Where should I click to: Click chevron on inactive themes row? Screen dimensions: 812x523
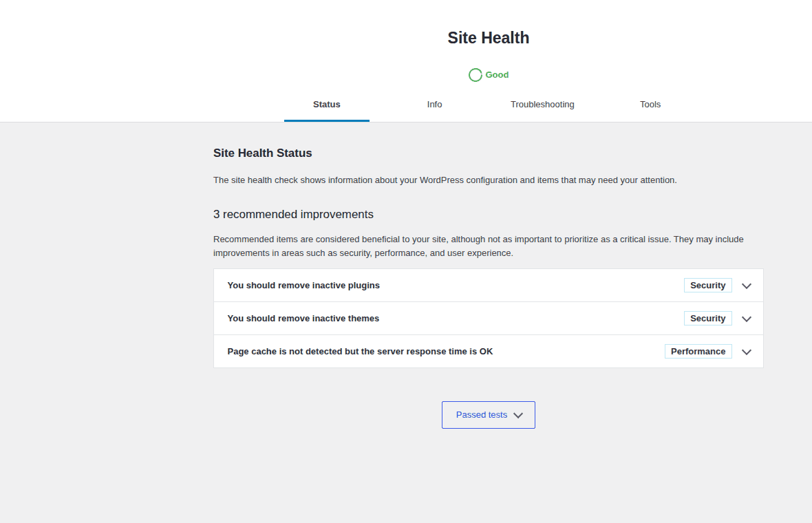coord(746,319)
